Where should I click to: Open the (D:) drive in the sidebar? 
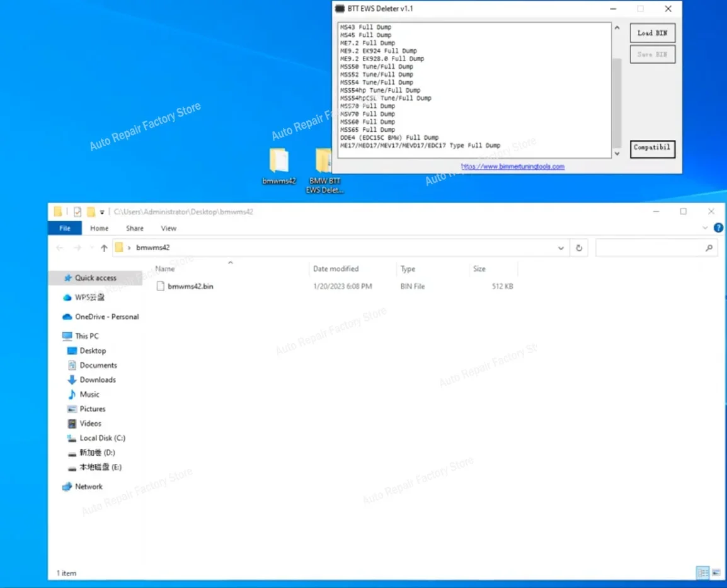(97, 453)
